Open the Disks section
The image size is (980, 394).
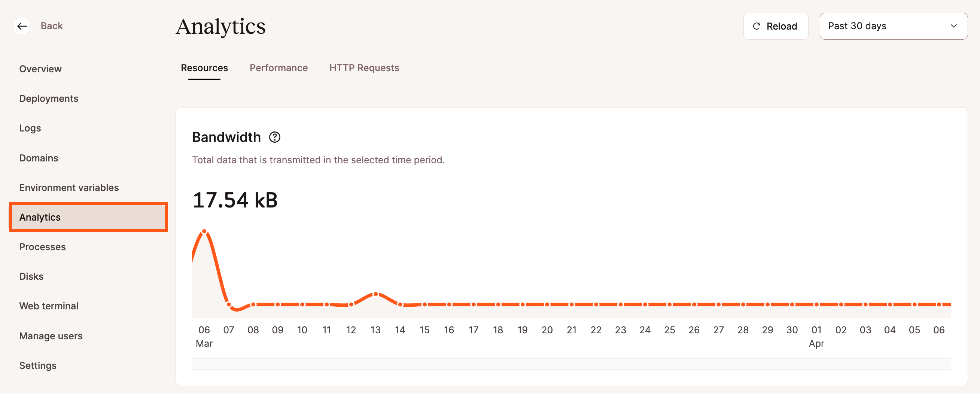pyautogui.click(x=31, y=276)
